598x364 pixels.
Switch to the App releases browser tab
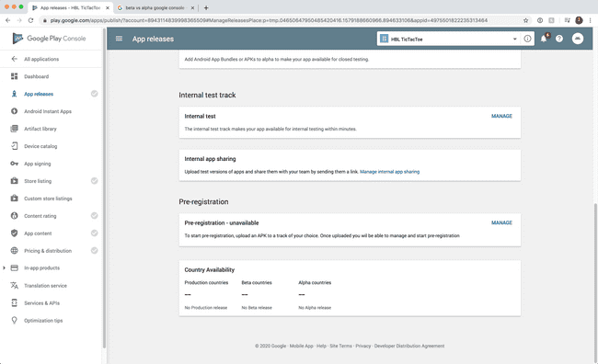pos(70,7)
